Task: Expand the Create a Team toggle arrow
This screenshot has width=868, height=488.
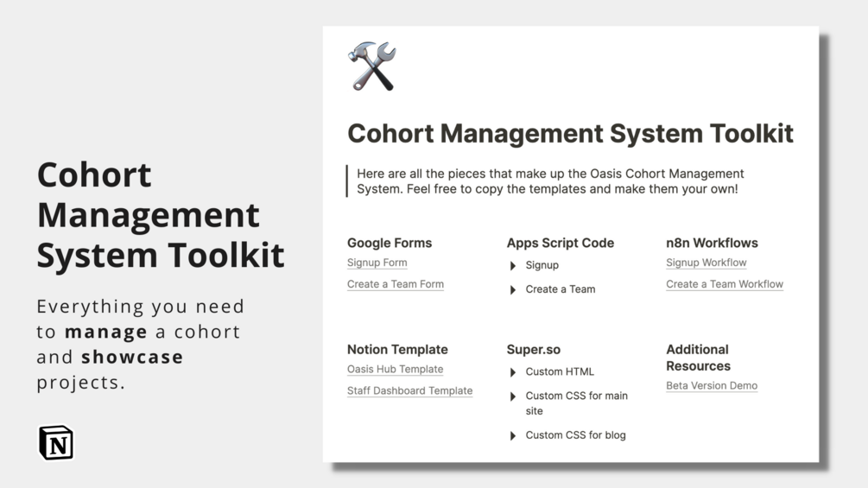Action: [x=513, y=290]
